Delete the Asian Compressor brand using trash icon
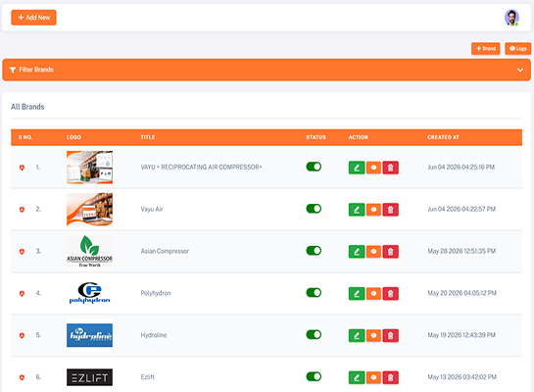 pos(390,251)
